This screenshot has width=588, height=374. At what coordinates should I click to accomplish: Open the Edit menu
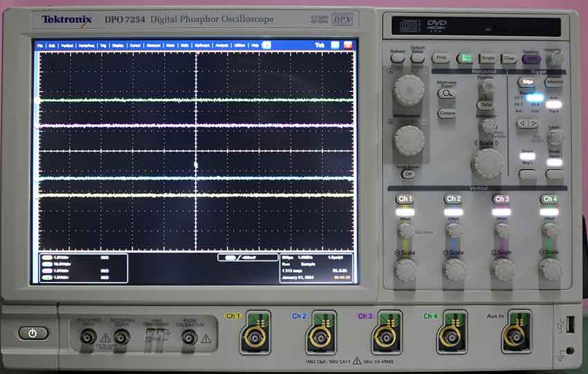pos(52,46)
